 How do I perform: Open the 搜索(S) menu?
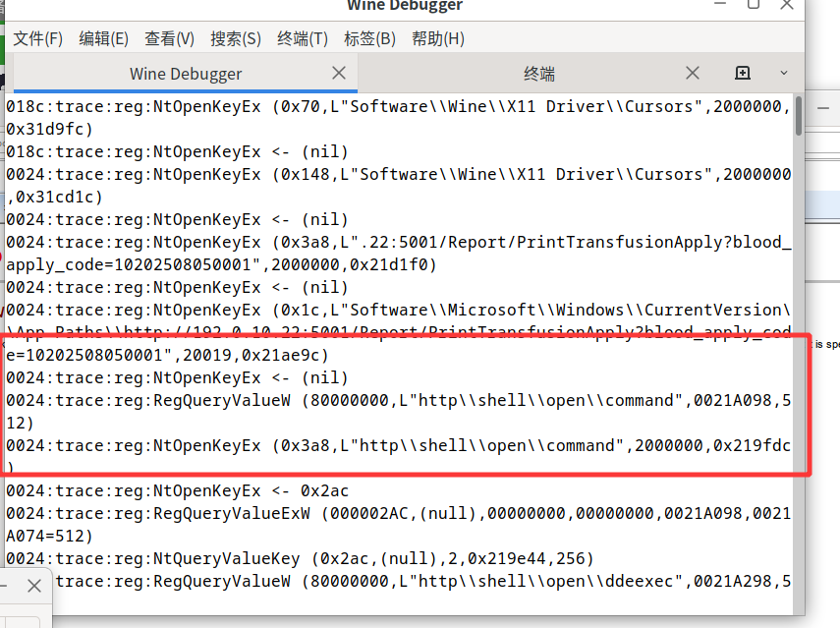[236, 38]
